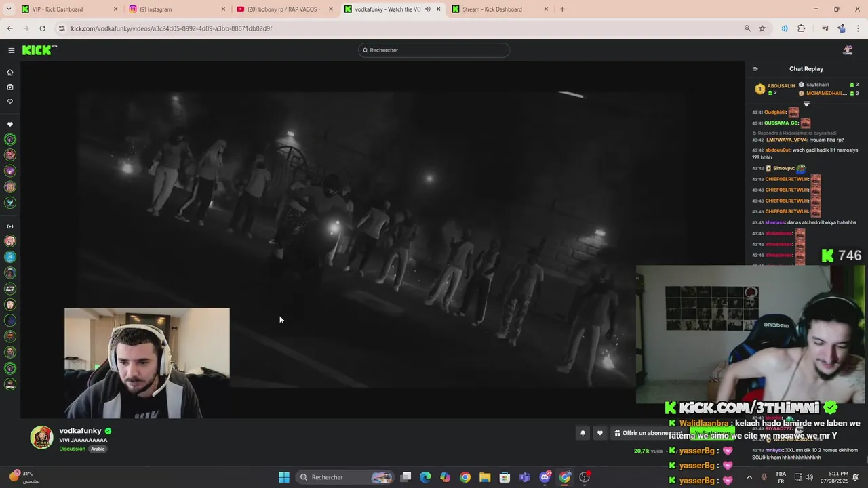The width and height of the screenshot is (868, 488).
Task: Click the heart follow button under the video
Action: 599,433
